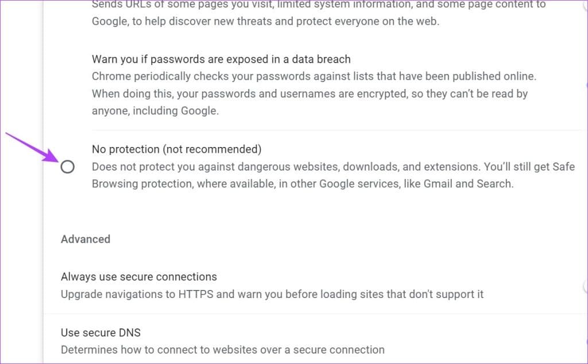
Task: Click 'Warn you if passwords are exposed' title
Action: point(221,59)
